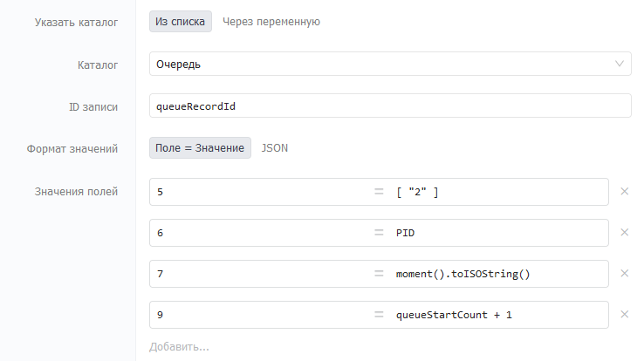Click the equals separator in row 9
Viewport: 644px width, 361px height.
[x=379, y=315]
